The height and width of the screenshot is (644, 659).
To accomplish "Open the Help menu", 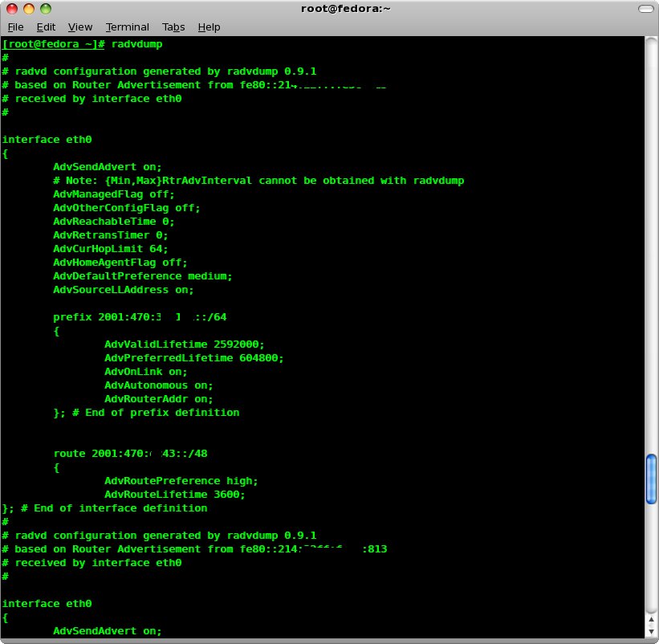I will 209,26.
